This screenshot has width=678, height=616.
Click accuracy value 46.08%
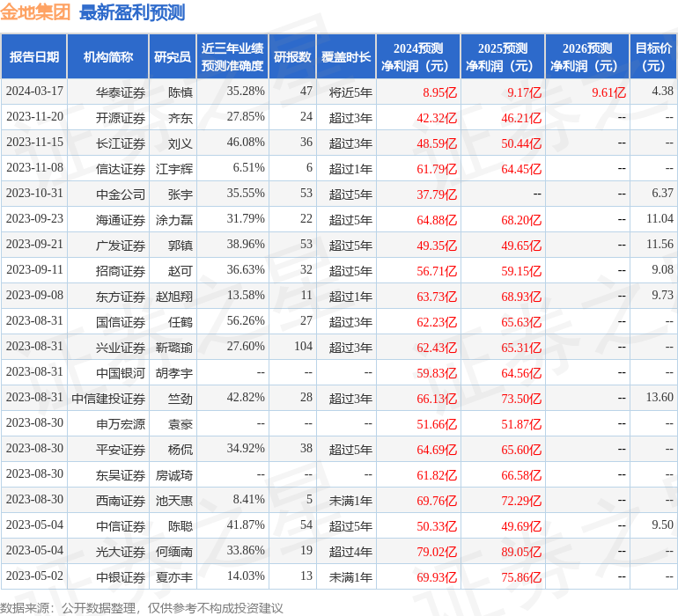[246, 143]
